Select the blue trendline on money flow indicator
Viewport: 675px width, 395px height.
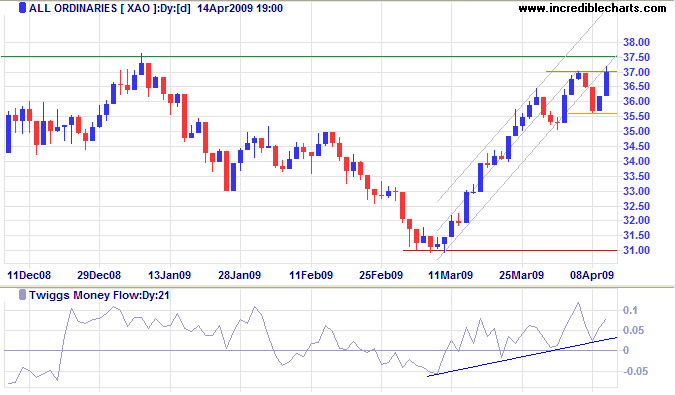coord(522,357)
